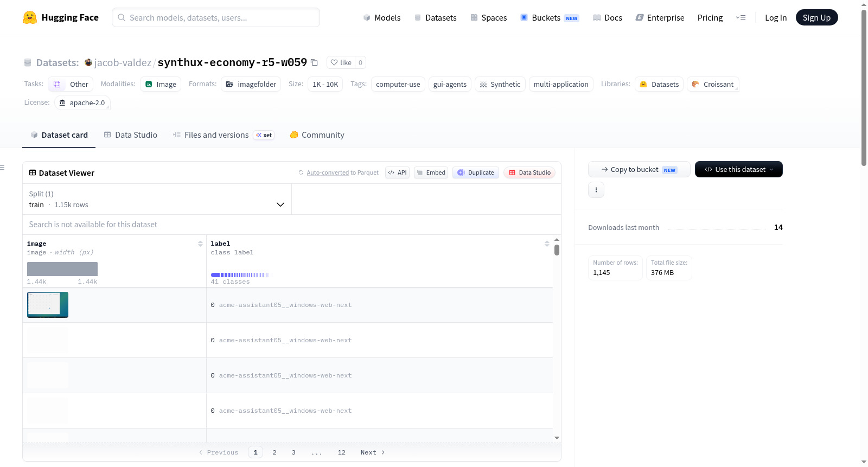Screen dimensions: 868x467
Task: Select the Other task tag
Action: [x=71, y=84]
